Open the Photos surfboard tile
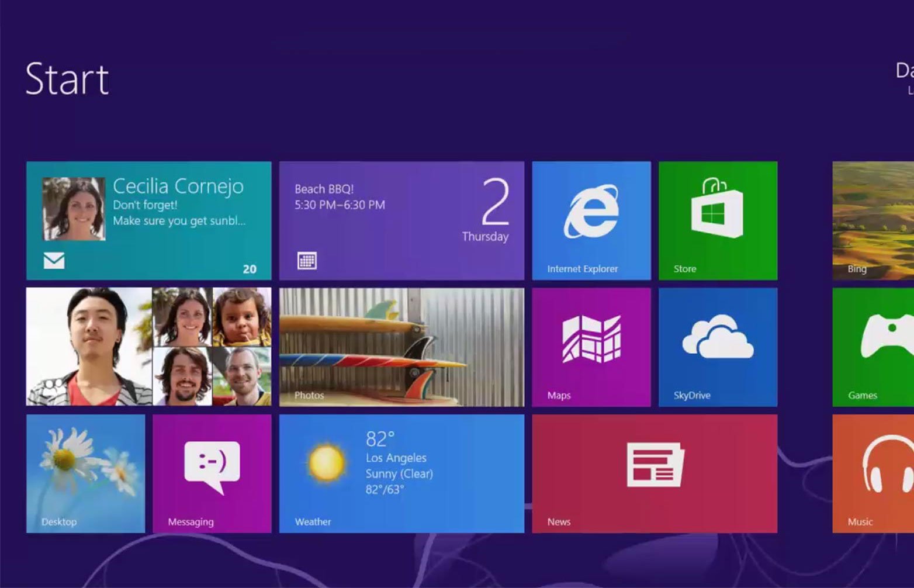Screen dimensions: 914x588 pyautogui.click(x=402, y=347)
